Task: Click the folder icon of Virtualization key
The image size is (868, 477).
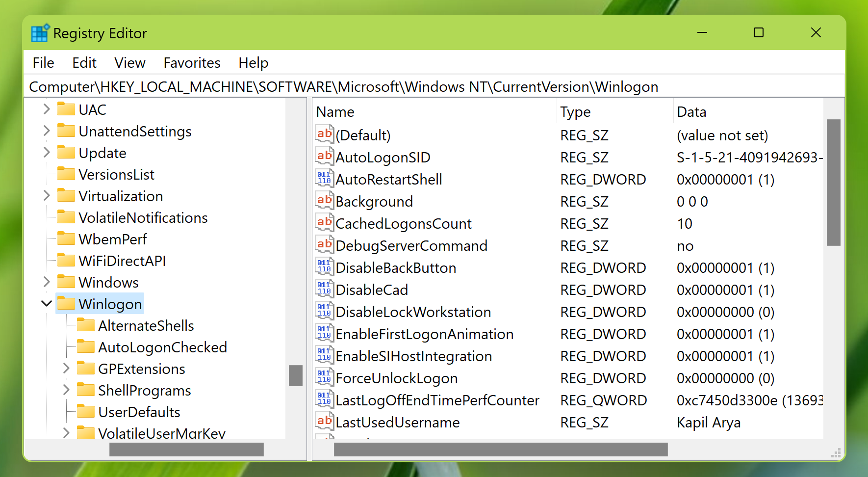Action: click(66, 195)
